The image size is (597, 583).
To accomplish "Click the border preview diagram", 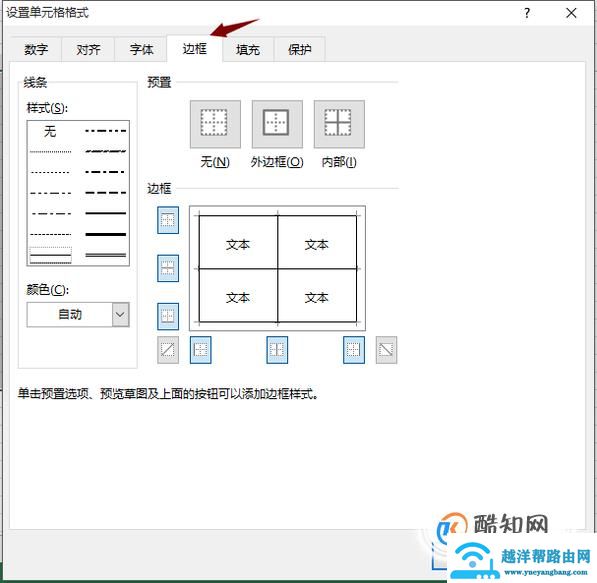I will coord(277,268).
